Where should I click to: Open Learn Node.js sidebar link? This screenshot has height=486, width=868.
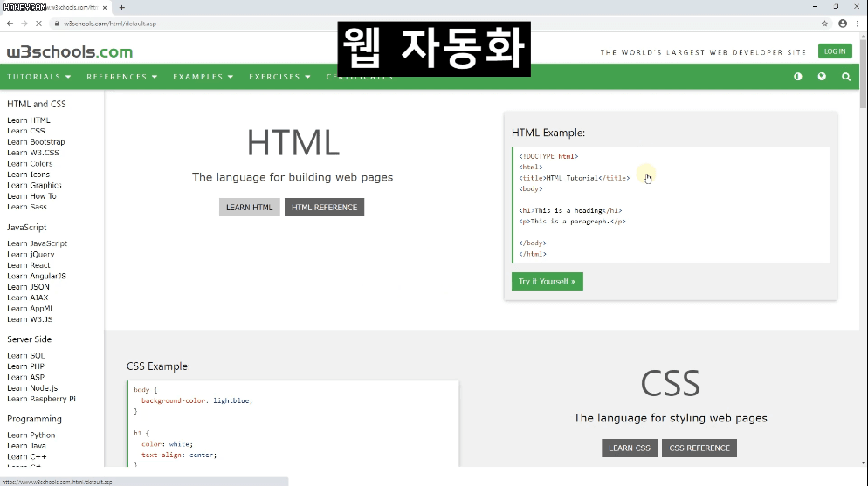(x=32, y=388)
